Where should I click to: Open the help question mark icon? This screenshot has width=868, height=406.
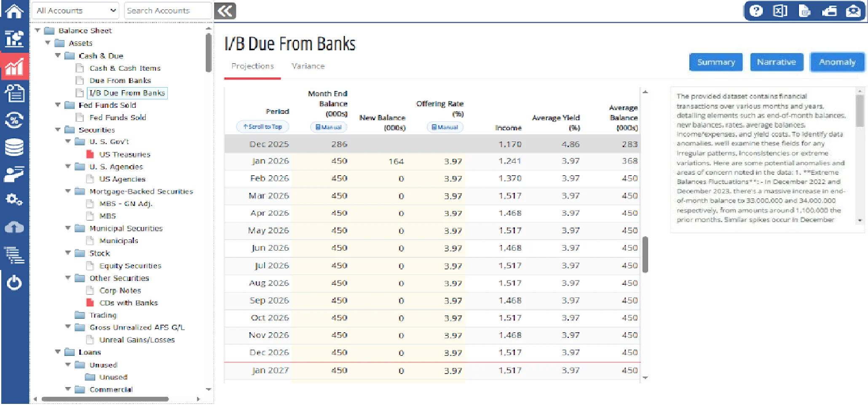(756, 11)
